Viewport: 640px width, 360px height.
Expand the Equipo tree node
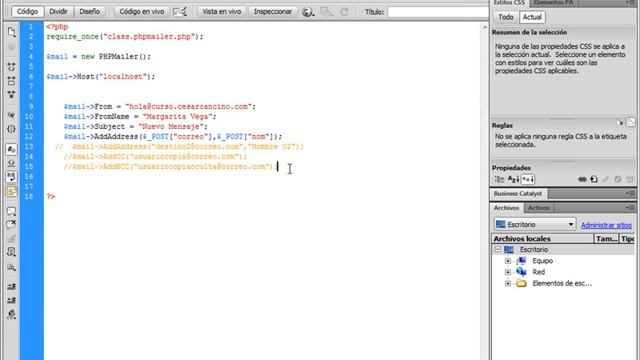[x=508, y=261]
